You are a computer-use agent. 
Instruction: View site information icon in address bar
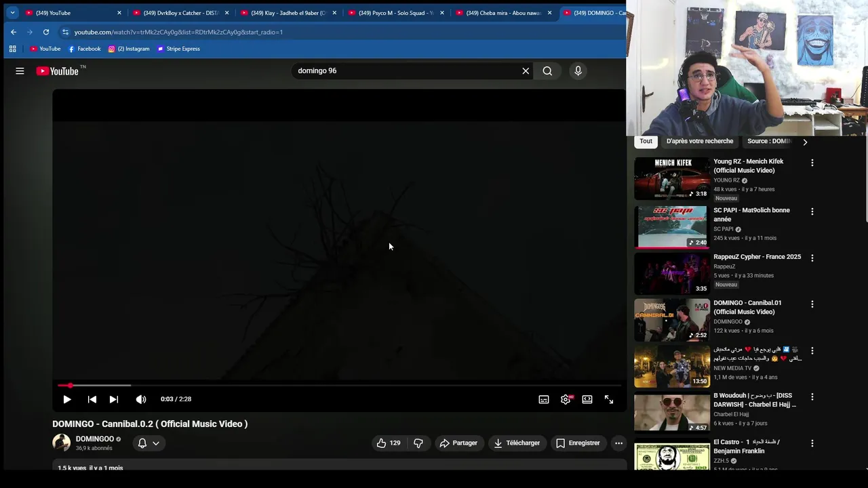pos(65,32)
